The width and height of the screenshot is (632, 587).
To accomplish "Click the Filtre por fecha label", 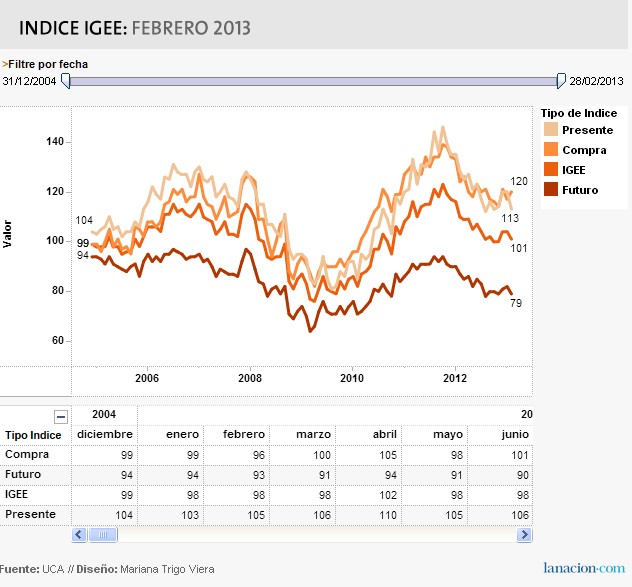I will click(47, 64).
